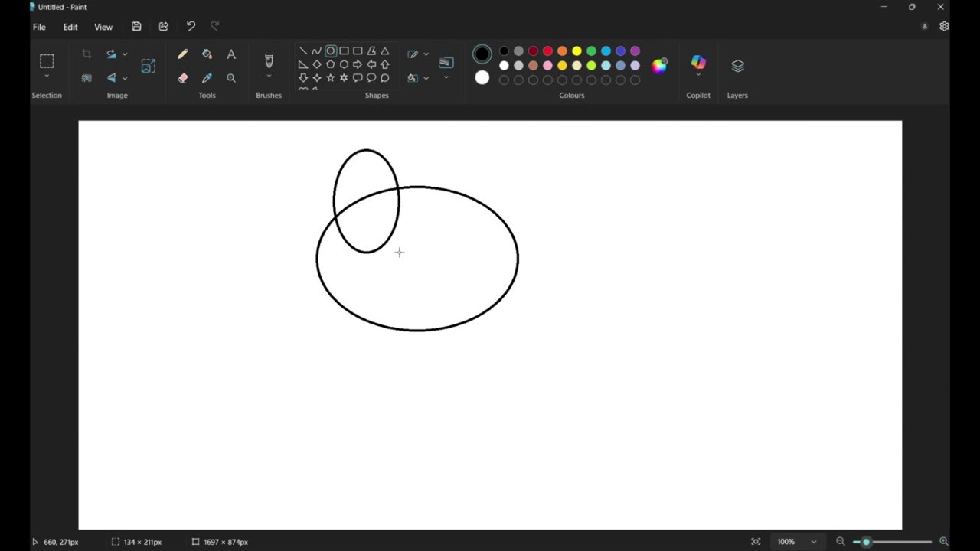The image size is (980, 551).
Task: Choose the Curve shape
Action: pos(317,51)
